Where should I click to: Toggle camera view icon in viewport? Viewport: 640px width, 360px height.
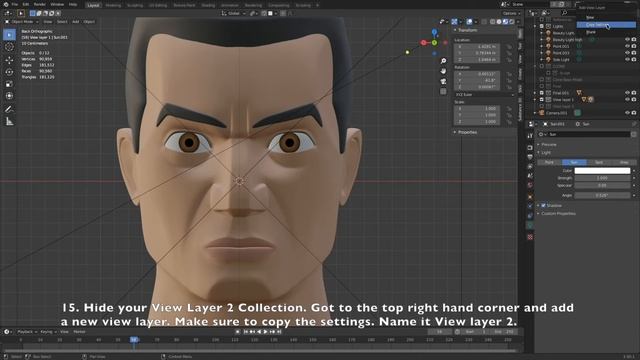443,81
